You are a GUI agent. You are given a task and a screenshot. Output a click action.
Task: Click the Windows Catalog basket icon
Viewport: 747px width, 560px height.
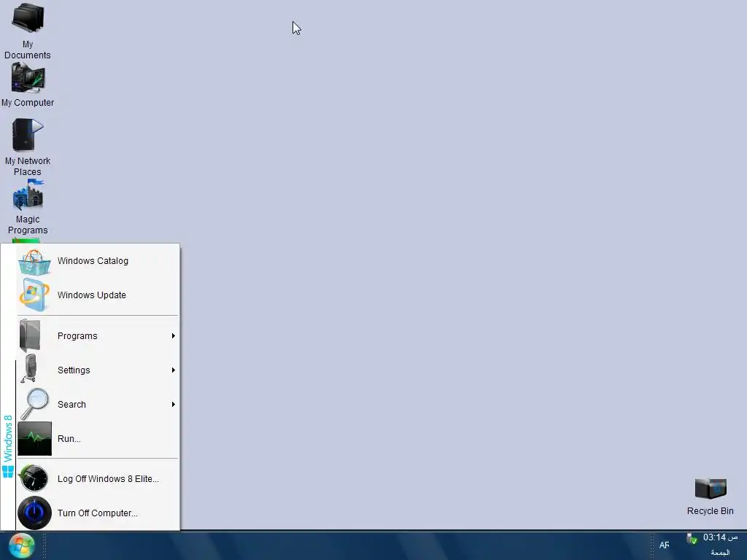click(34, 262)
